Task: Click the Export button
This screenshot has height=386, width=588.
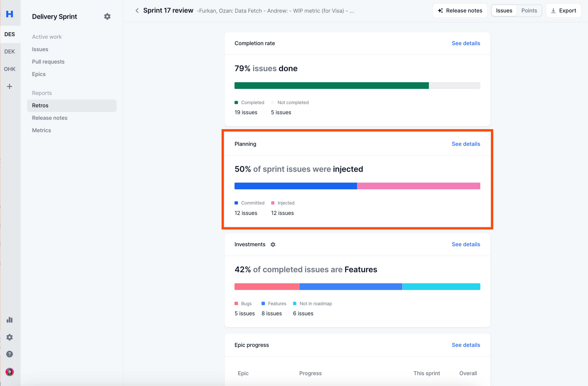Action: [563, 10]
